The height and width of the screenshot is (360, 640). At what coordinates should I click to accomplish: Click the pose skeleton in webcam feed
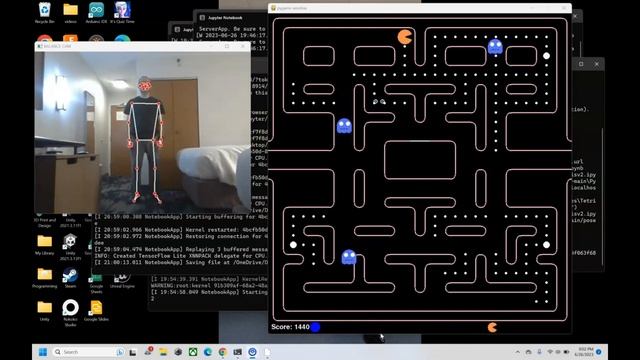pos(145,141)
